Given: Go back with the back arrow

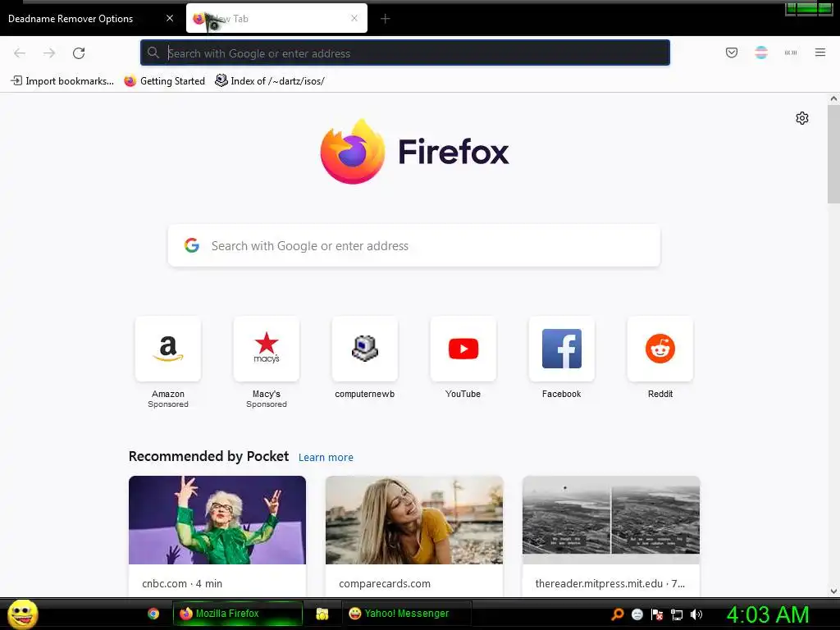Looking at the screenshot, I should tap(20, 53).
